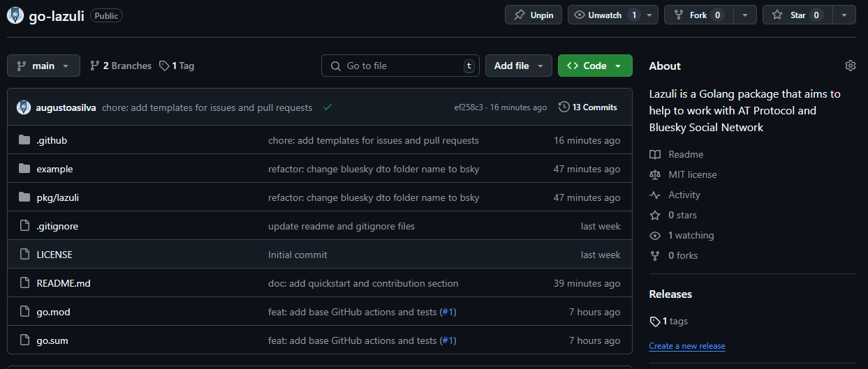The width and height of the screenshot is (868, 369).
Task: Click the pulse icon beside Activity
Action: [x=654, y=195]
